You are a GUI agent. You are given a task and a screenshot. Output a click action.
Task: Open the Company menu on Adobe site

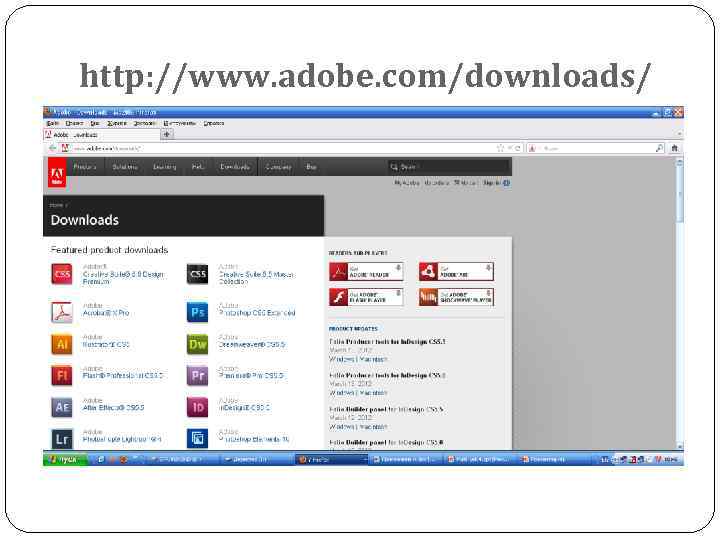click(x=278, y=167)
